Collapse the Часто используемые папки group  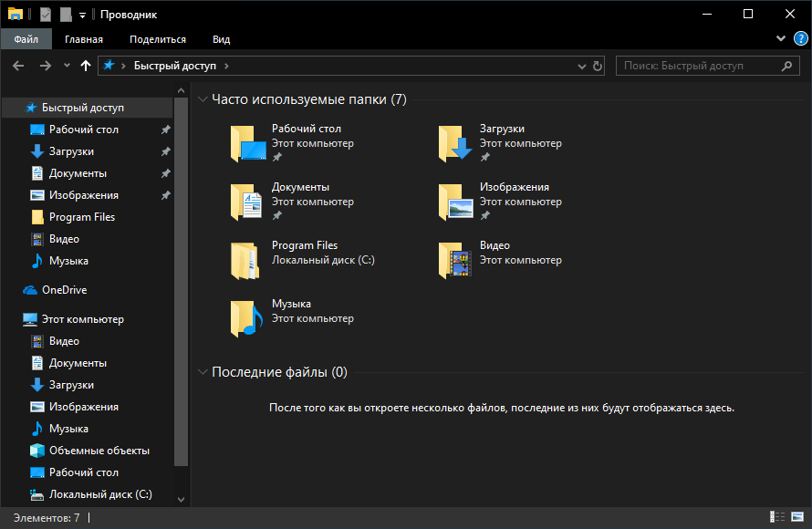coord(203,99)
